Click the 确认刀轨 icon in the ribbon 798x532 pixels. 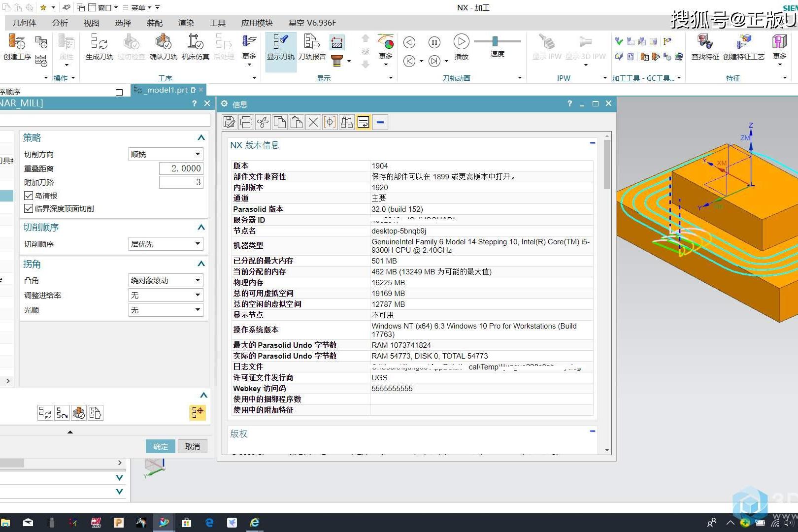pyautogui.click(x=163, y=47)
